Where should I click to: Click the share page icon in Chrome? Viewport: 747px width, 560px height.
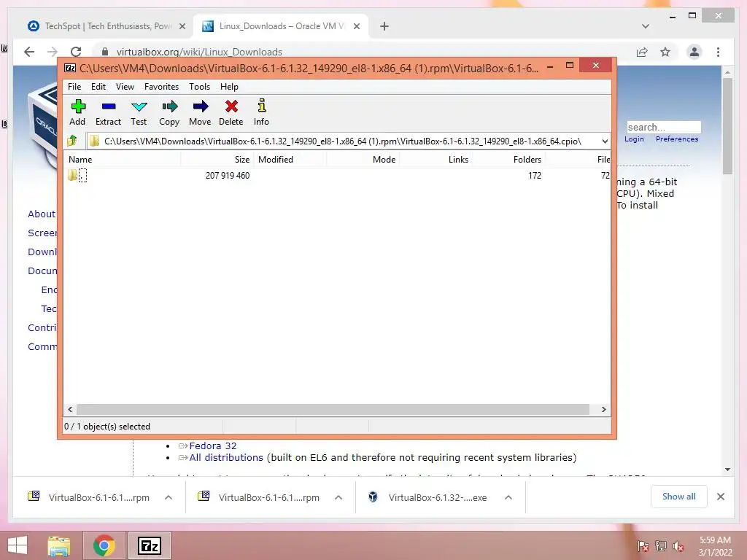point(642,52)
